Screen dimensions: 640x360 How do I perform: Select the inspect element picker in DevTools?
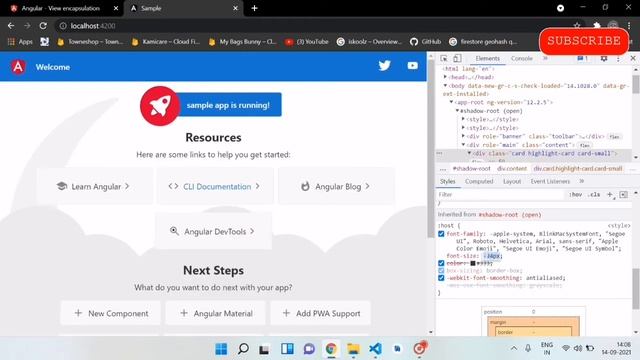click(x=444, y=58)
